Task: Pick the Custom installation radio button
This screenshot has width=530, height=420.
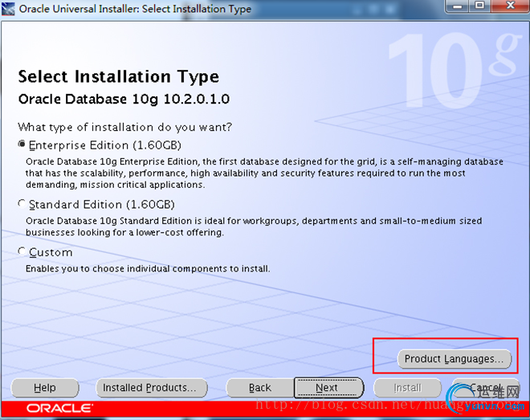Action: pos(22,251)
